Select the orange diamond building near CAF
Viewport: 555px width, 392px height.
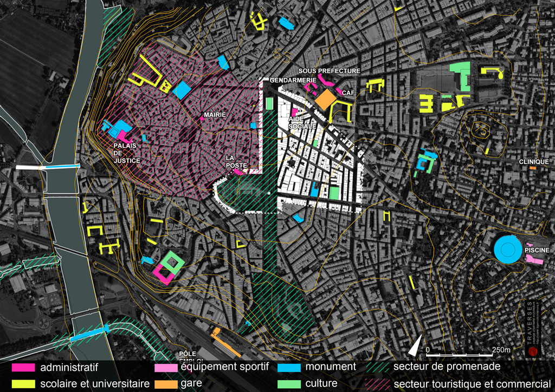pyautogui.click(x=325, y=99)
